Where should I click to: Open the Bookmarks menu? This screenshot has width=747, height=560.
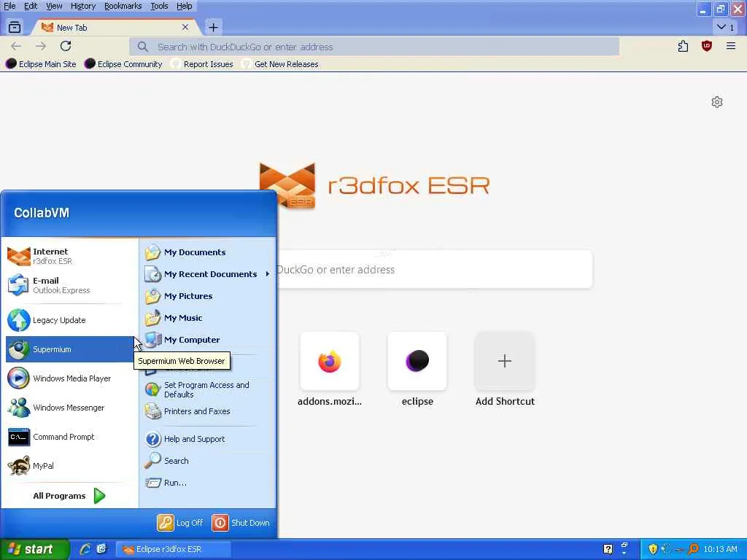123,6
